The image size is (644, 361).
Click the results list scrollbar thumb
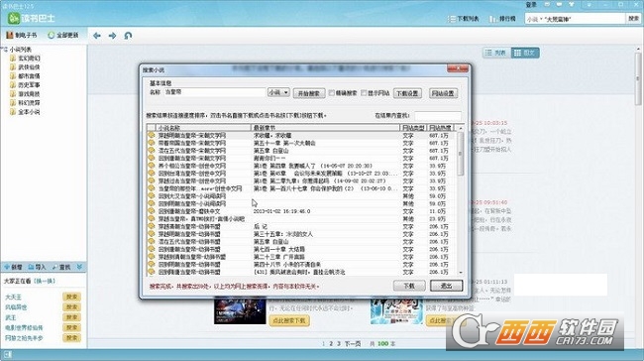coord(461,154)
